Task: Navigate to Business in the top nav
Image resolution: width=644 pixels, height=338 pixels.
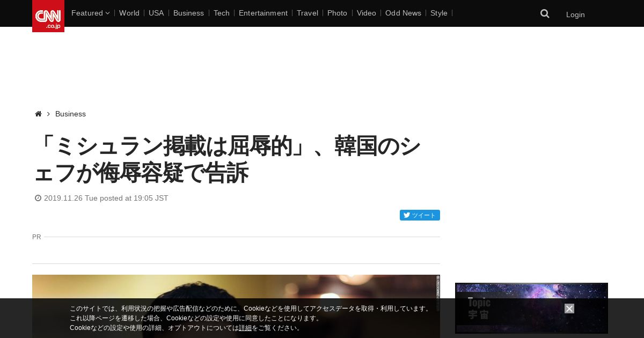Action: click(x=188, y=13)
